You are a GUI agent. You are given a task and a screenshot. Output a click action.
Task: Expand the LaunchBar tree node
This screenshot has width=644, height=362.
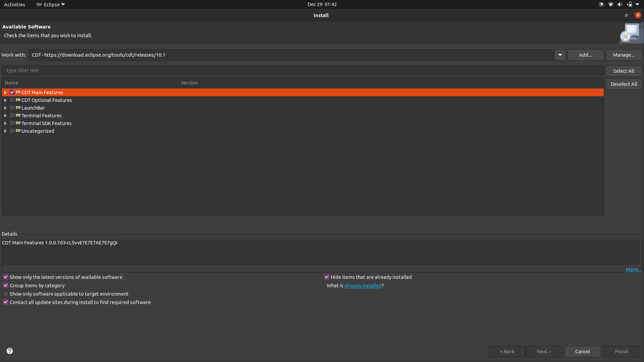(5, 108)
